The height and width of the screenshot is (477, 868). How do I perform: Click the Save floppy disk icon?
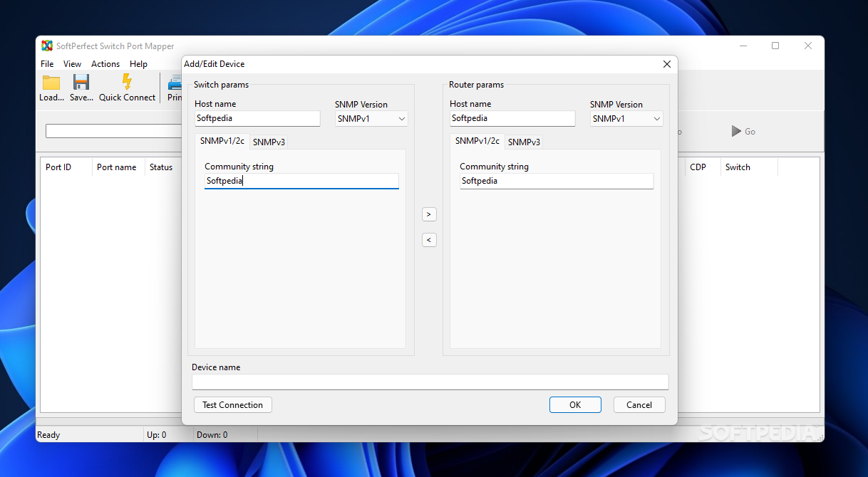pos(81,82)
